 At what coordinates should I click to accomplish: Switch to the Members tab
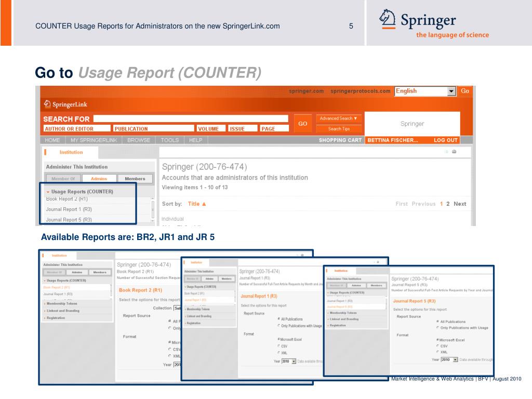point(135,179)
